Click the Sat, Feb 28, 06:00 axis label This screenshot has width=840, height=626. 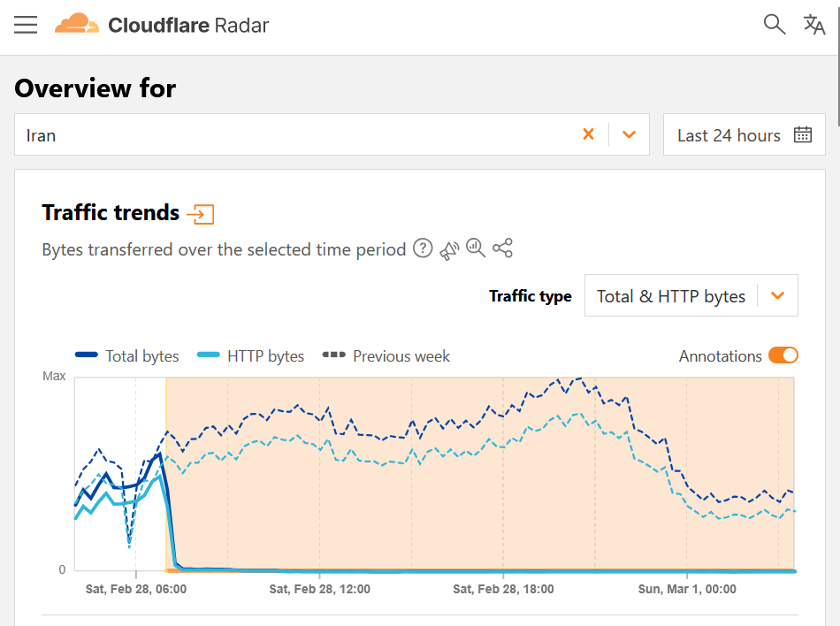pos(136,589)
